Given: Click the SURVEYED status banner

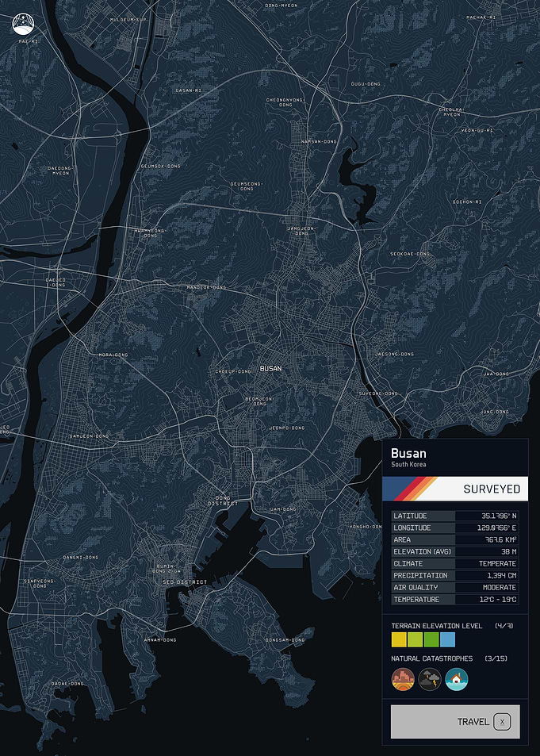Looking at the screenshot, I should (x=455, y=489).
